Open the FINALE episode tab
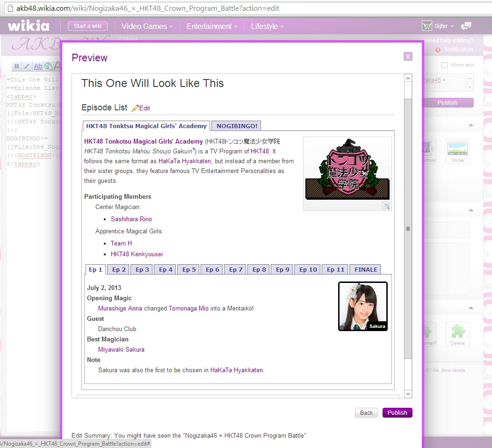The height and width of the screenshot is (448, 492). pyautogui.click(x=366, y=269)
